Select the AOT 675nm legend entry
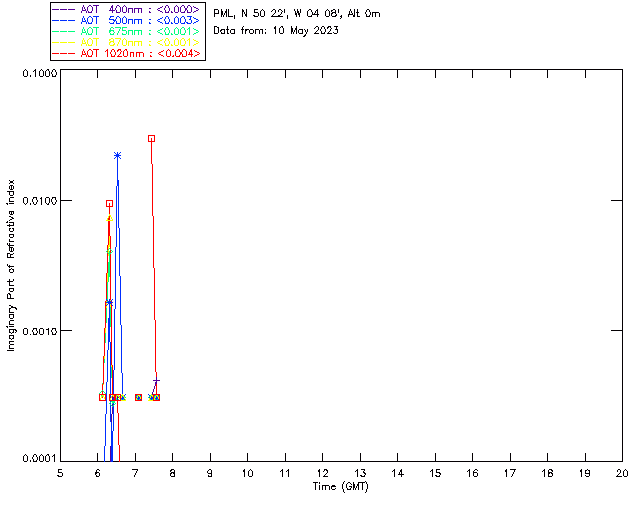Viewport: 640px width, 512px height. (x=127, y=31)
